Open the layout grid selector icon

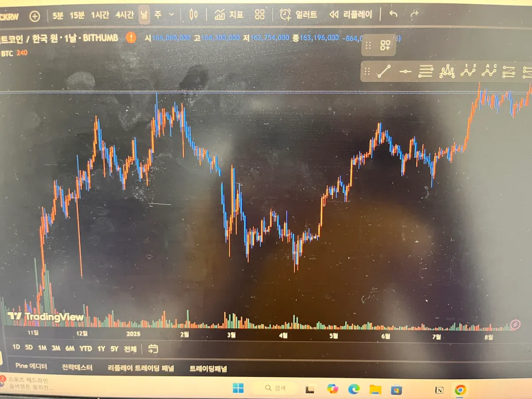coord(260,15)
